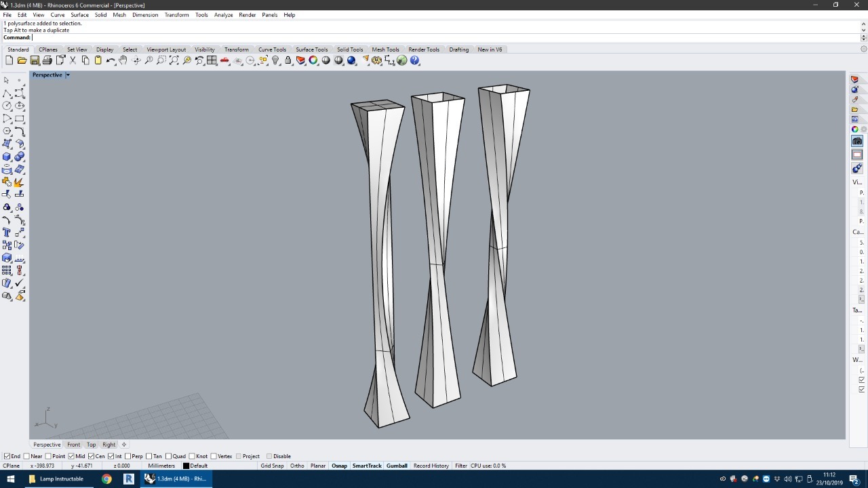Click the New file icon
Screen dimensions: 868x488
(9, 60)
